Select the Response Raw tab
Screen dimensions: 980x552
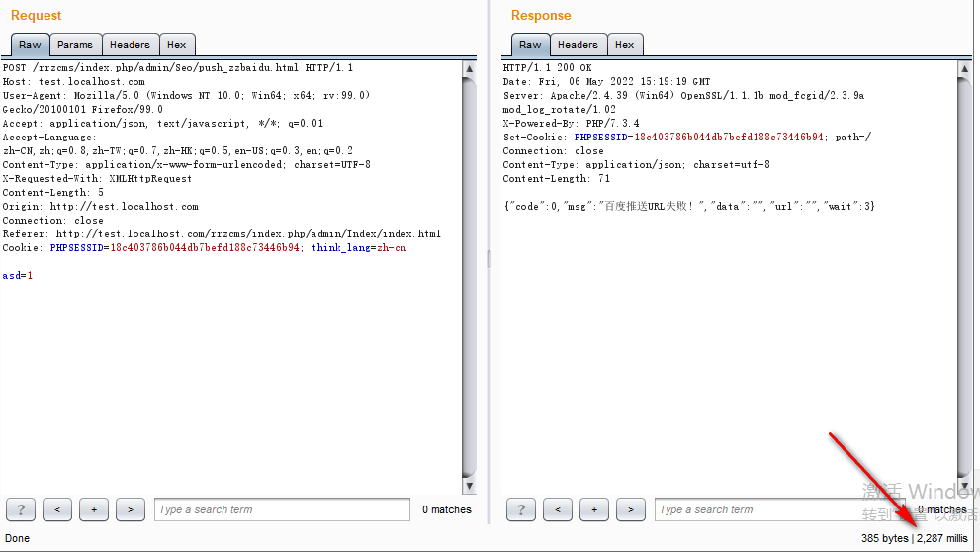530,45
